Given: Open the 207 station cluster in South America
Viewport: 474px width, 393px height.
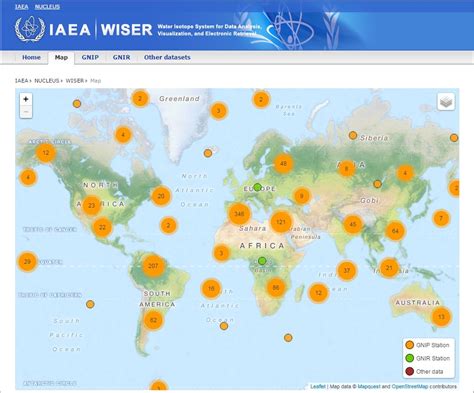Looking at the screenshot, I should coord(153,266).
